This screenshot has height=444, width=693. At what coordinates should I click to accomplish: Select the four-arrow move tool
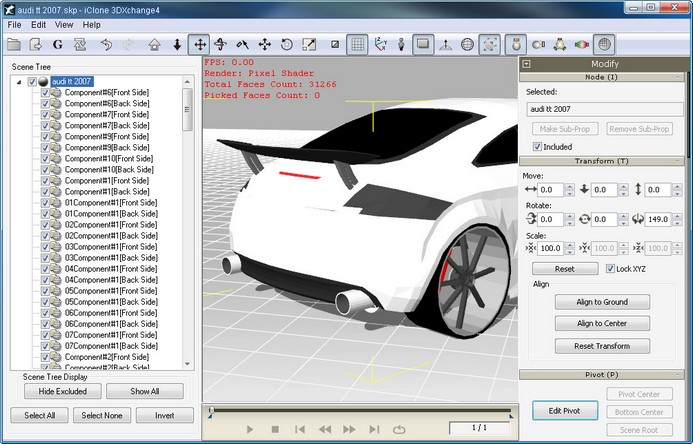[199, 44]
